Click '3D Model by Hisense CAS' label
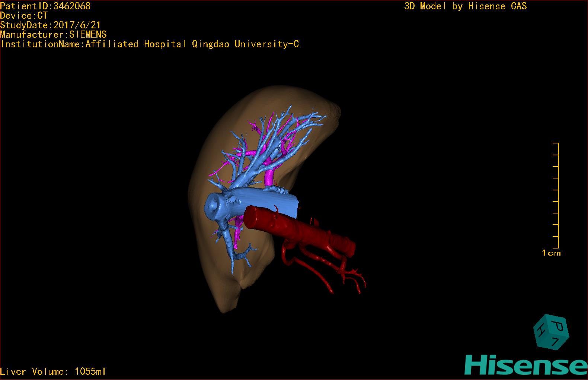This screenshot has width=588, height=380. tap(466, 6)
